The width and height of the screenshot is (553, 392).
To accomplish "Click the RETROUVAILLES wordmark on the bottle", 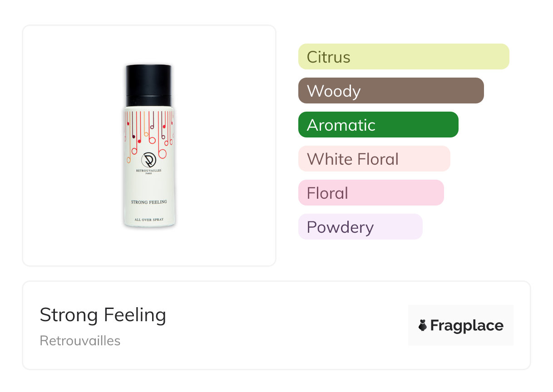I will [x=149, y=171].
